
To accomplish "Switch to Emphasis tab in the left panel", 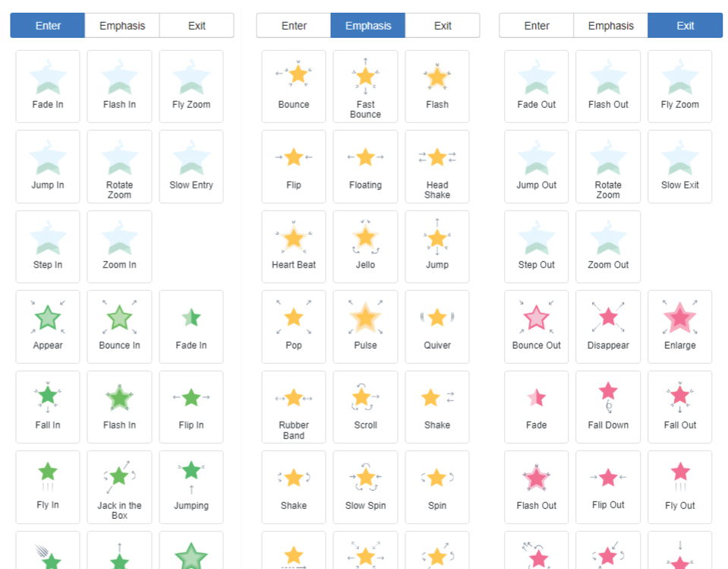I will point(121,26).
